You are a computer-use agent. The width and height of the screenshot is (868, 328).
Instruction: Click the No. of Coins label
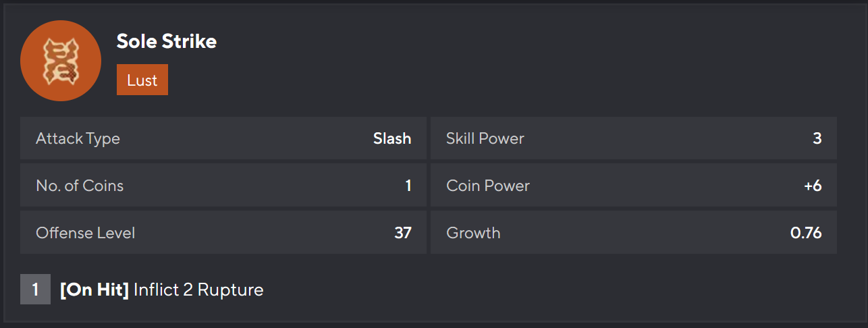(x=80, y=186)
